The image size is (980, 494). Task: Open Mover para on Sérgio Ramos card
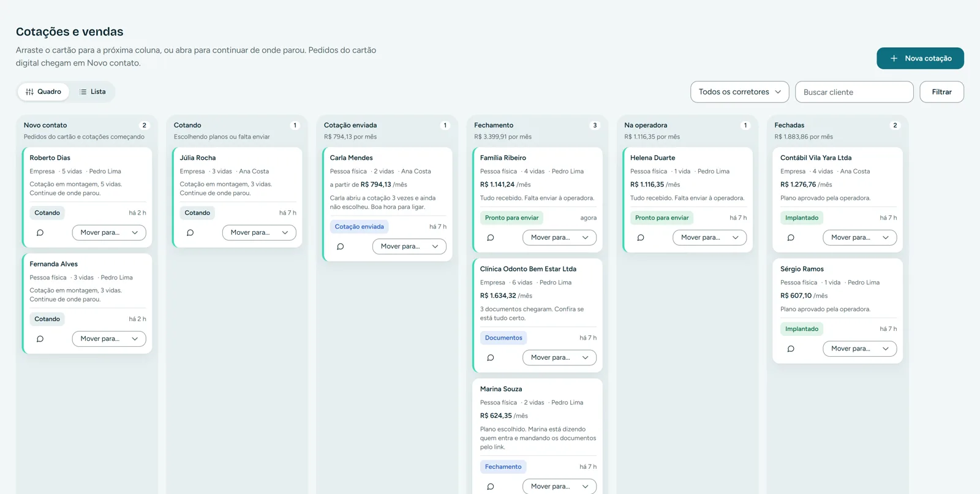(x=860, y=349)
